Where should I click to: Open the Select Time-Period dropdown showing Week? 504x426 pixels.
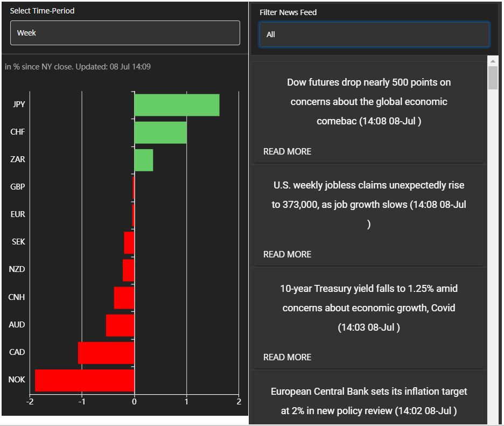click(x=125, y=33)
